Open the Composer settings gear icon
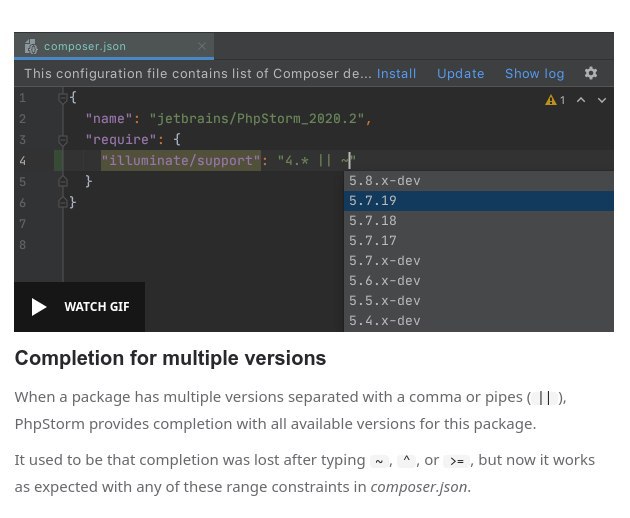630x518 pixels. tap(591, 73)
